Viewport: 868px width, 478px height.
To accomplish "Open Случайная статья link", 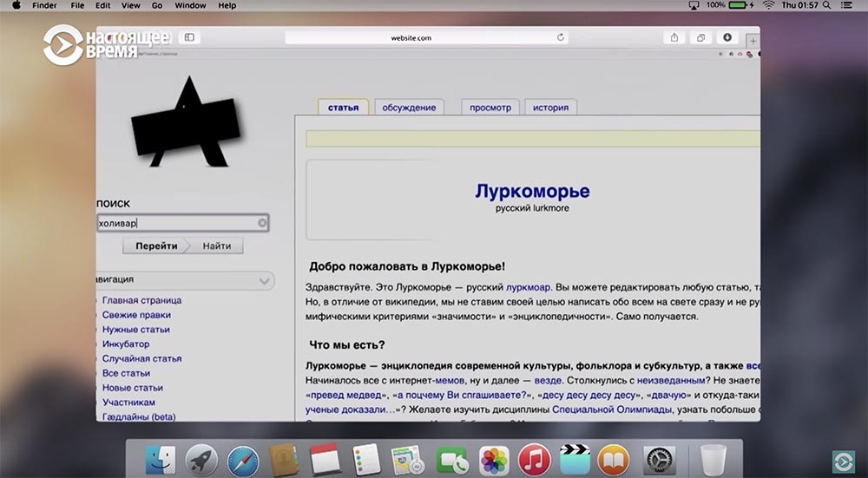I will 141,358.
